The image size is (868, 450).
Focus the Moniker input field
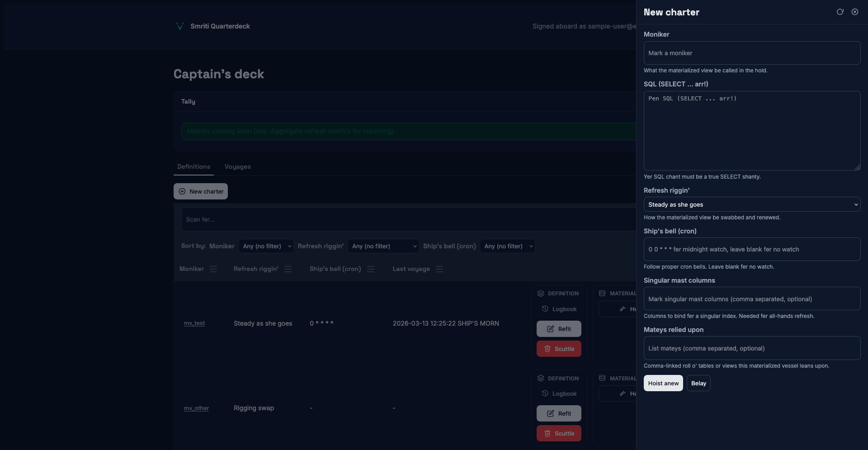pos(751,53)
